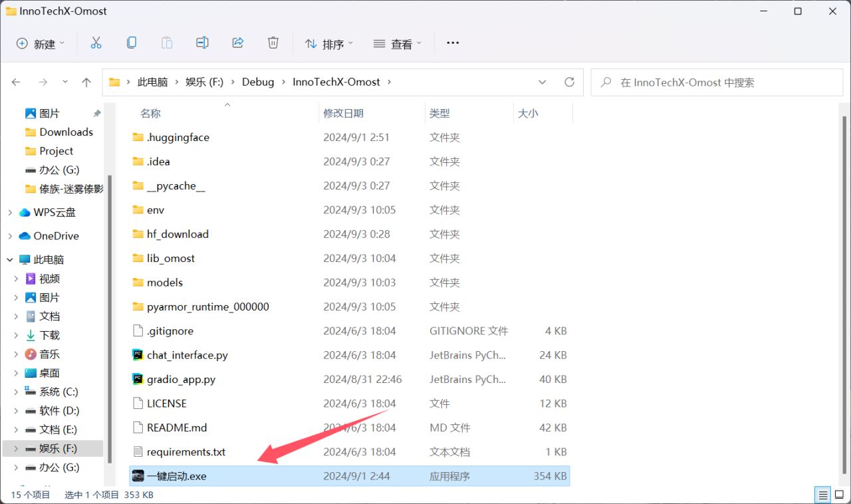Open the Debug folder from the breadcrumb

coord(258,82)
